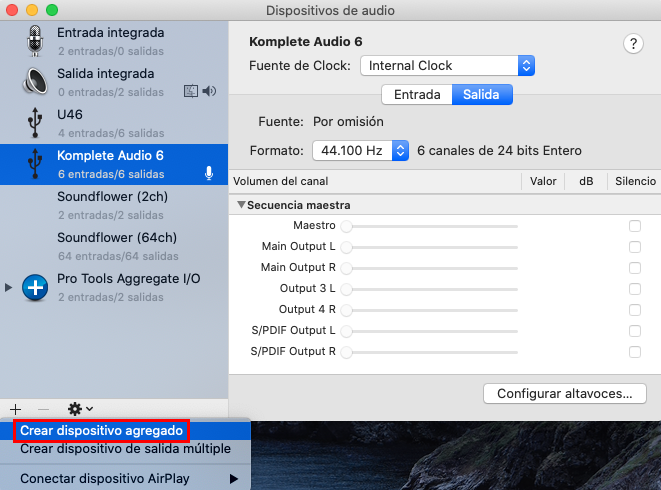Open the Formato 44.100 Hz dropdown
Viewport: 661px width, 490px height.
coord(360,151)
